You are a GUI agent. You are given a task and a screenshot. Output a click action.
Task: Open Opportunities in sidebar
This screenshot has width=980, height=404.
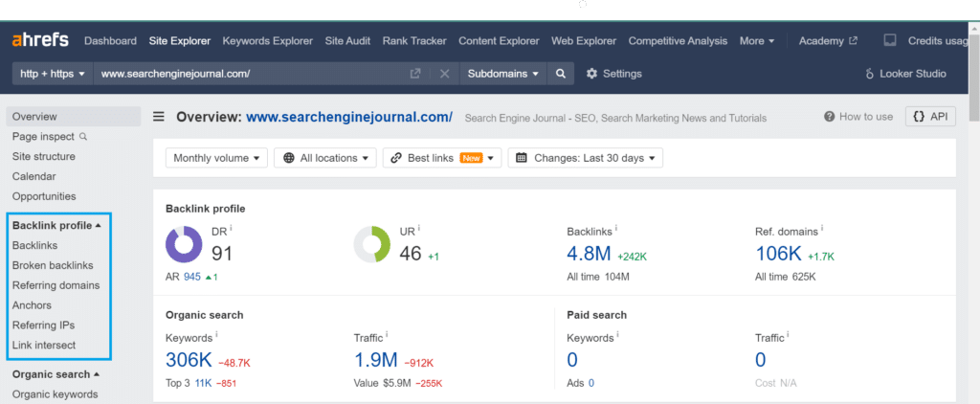[x=44, y=196]
